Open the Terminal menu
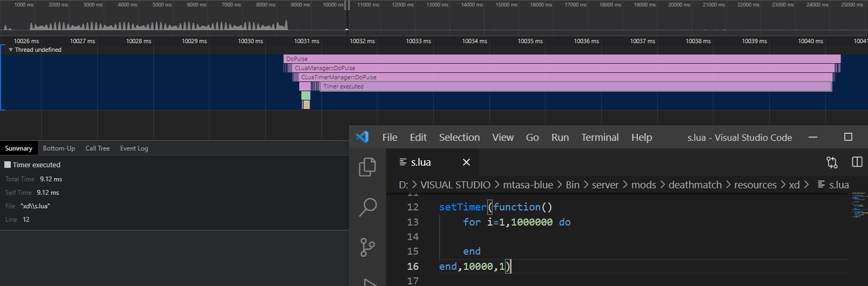This screenshot has height=286, width=868. [x=600, y=137]
